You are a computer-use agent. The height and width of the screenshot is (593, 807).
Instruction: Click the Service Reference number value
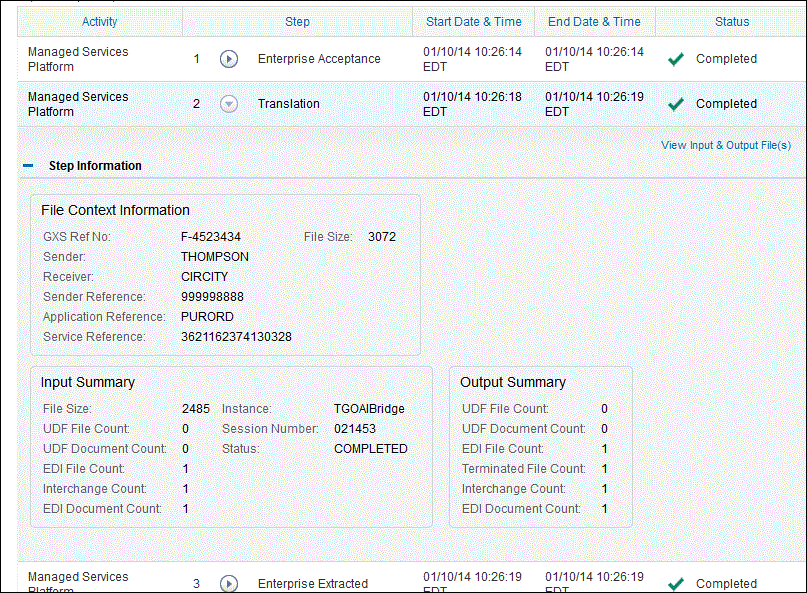(236, 337)
